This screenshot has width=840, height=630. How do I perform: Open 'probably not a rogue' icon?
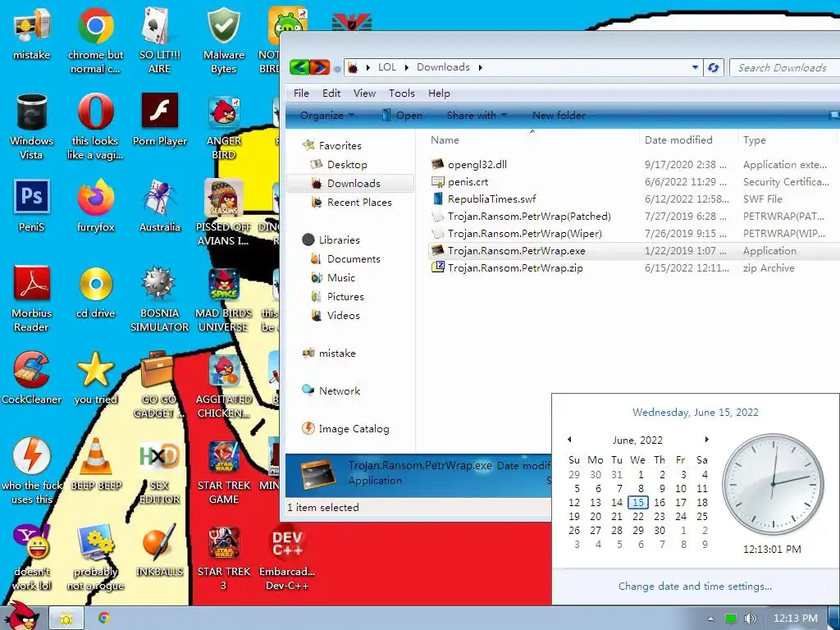click(95, 558)
